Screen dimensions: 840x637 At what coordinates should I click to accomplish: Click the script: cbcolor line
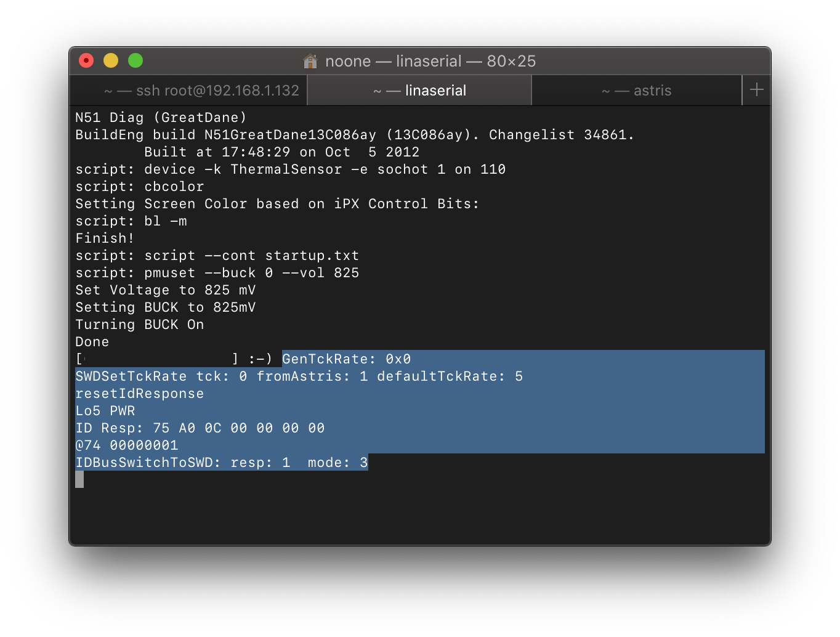tap(140, 186)
